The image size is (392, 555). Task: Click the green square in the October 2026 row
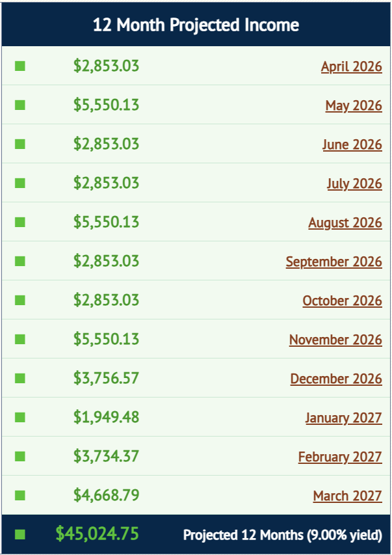click(x=20, y=300)
